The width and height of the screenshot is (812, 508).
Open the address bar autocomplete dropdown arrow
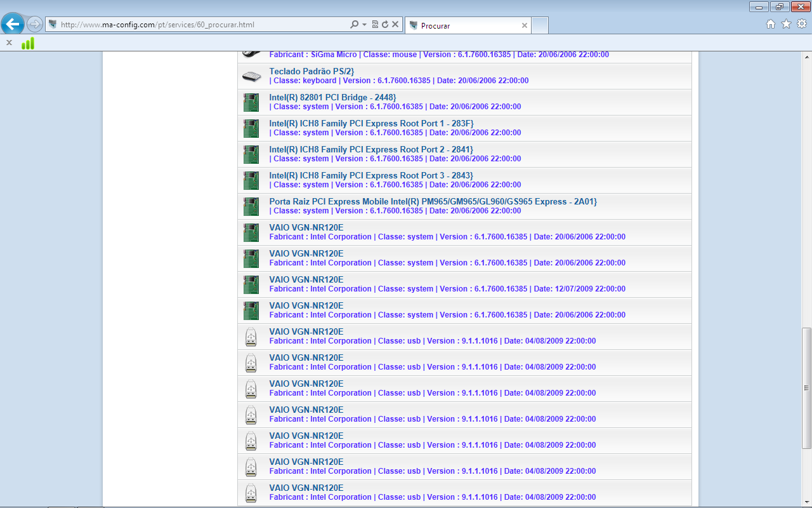pos(364,25)
